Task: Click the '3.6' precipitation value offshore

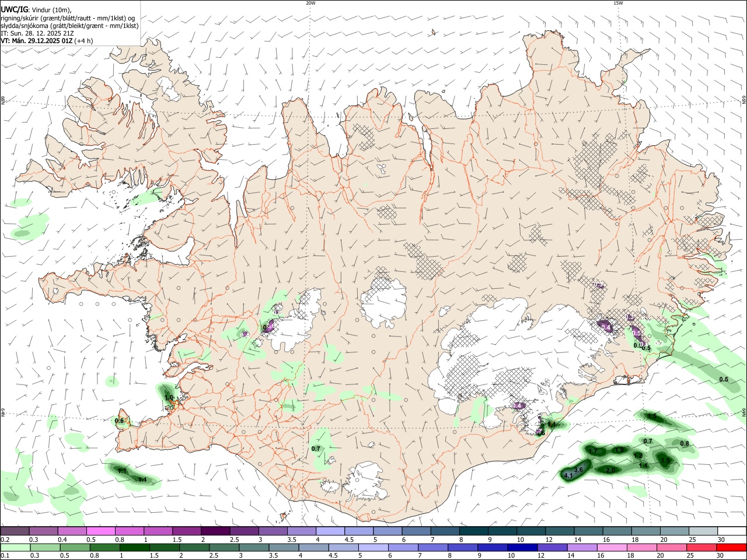Action: point(579,470)
